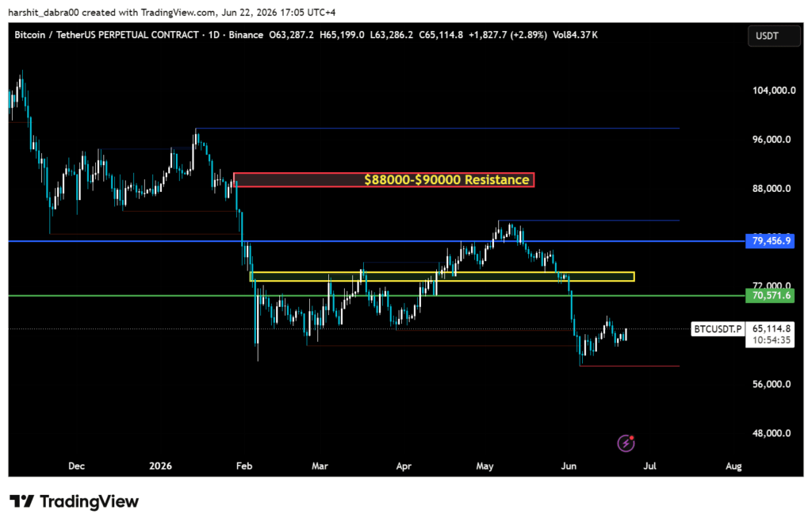Click the 88,000.0 price axis value

(x=772, y=189)
